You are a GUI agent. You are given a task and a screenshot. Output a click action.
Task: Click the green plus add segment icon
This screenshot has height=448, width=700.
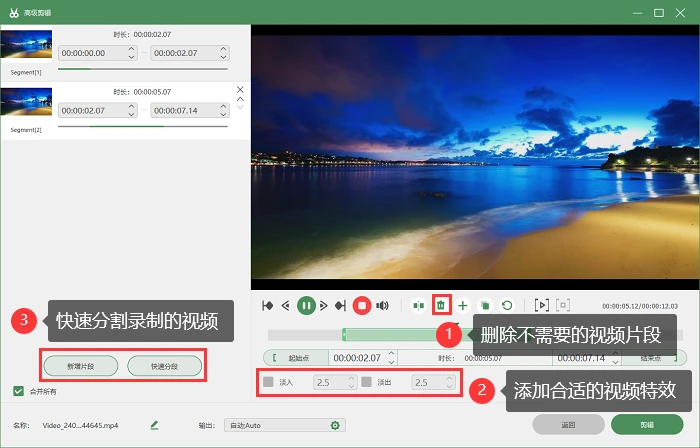463,306
